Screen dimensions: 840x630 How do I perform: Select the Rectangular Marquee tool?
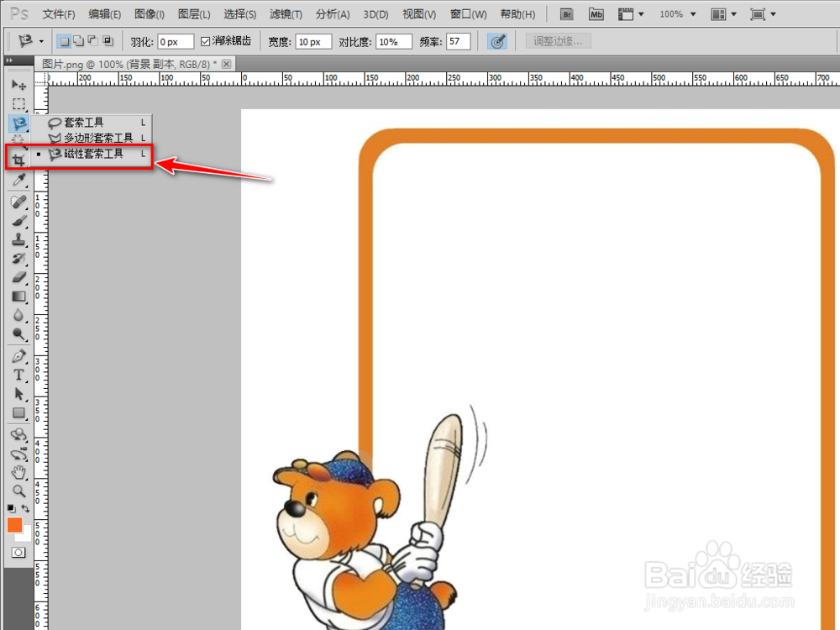(18, 104)
